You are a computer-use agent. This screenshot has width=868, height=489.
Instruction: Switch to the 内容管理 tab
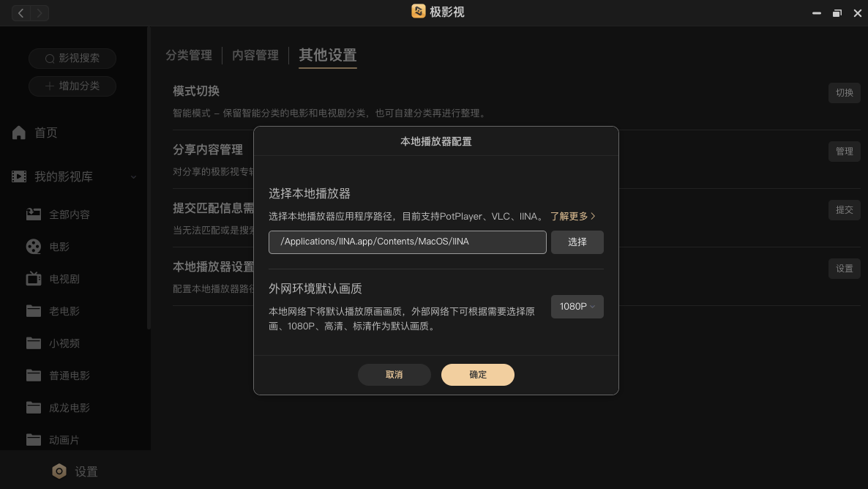tap(255, 56)
